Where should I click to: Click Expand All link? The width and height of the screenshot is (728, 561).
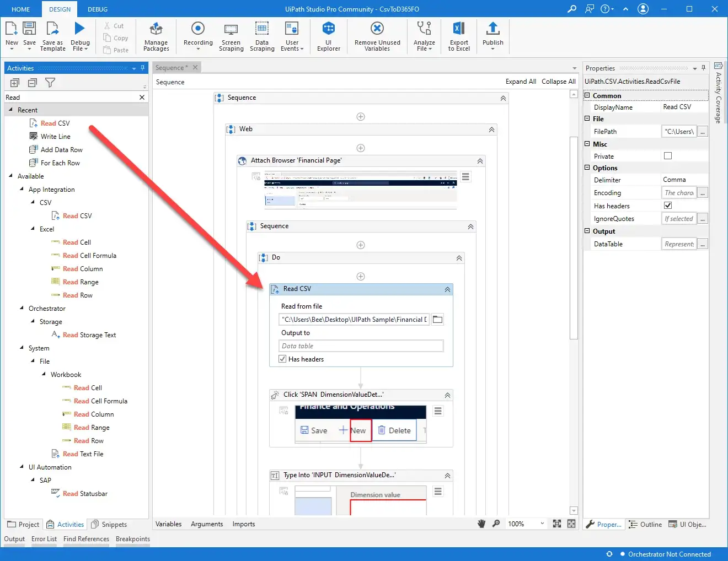tap(521, 81)
